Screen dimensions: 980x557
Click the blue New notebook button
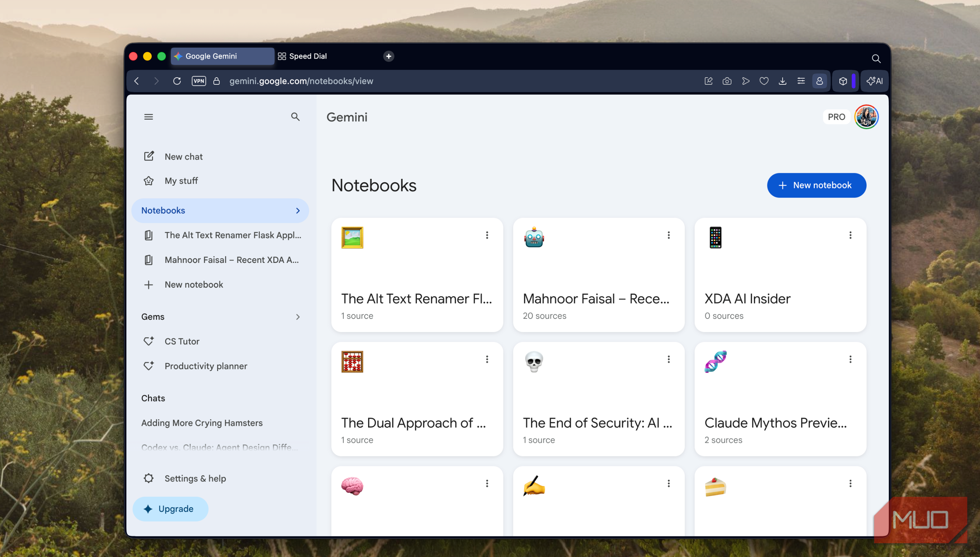pyautogui.click(x=816, y=185)
